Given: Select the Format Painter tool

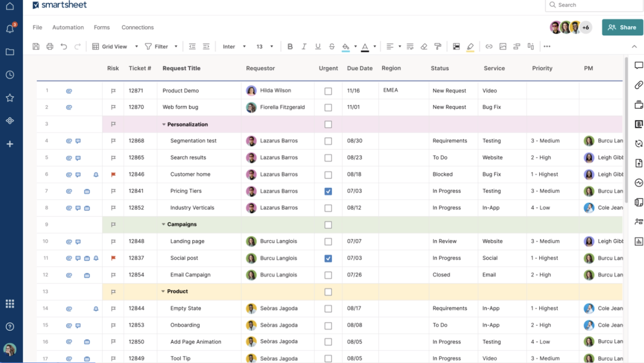Looking at the screenshot, I should click(x=438, y=46).
